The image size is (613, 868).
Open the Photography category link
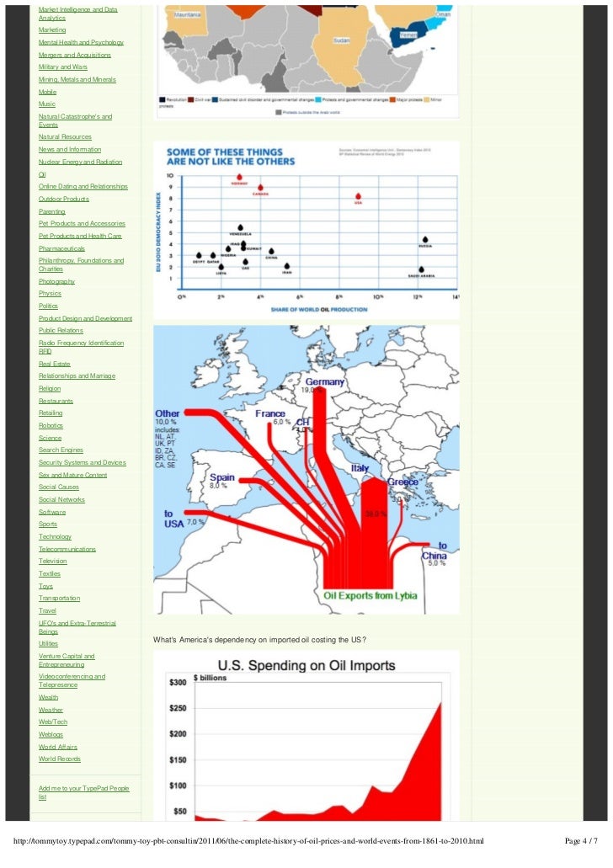[56, 282]
